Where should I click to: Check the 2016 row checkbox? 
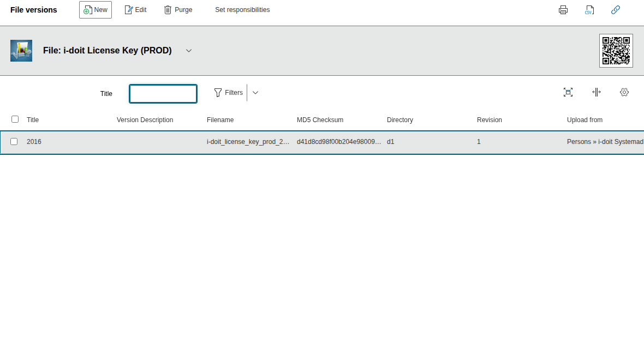pos(14,141)
